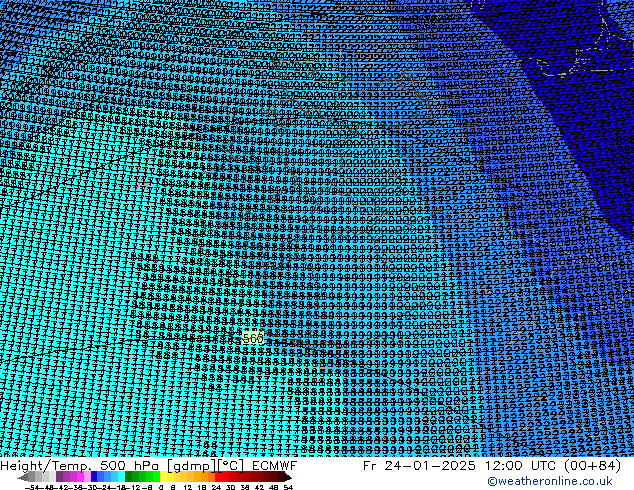Click the (00+84) forecast hour text
The width and height of the screenshot is (634, 490).
(x=591, y=466)
